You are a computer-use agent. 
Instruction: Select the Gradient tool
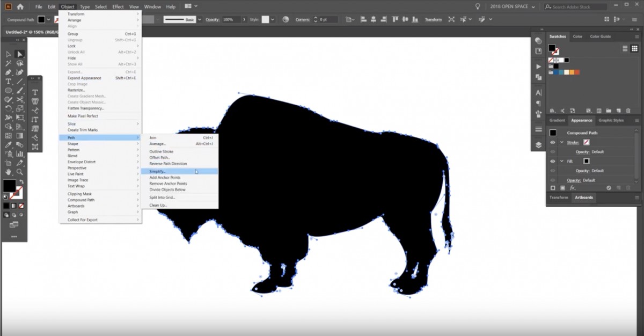[19, 136]
